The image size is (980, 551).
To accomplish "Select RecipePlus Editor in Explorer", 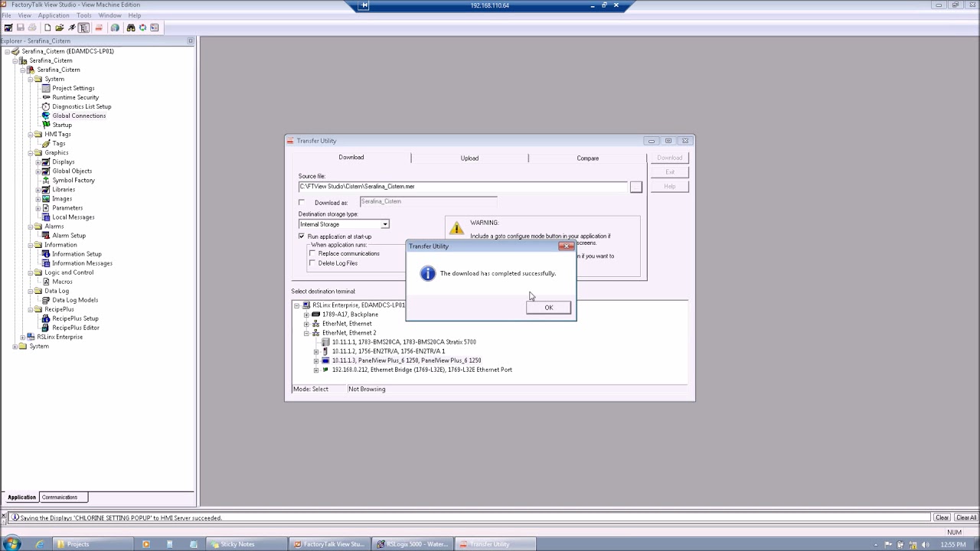I will (x=76, y=328).
